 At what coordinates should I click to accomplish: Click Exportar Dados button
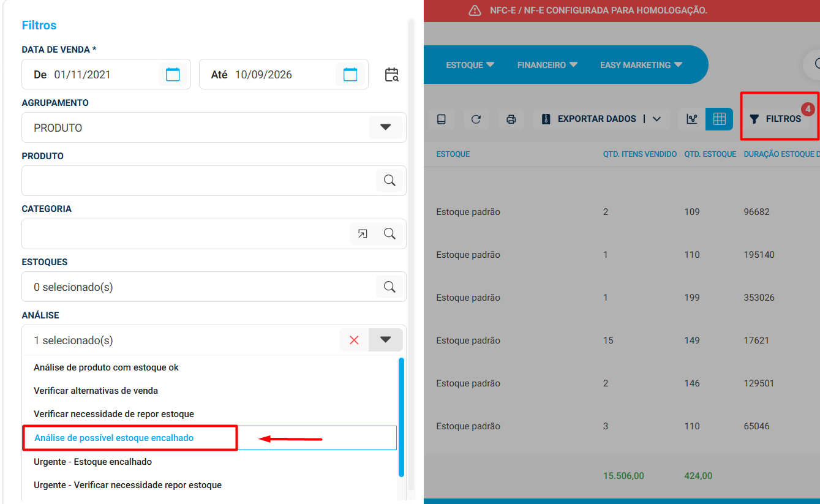tap(589, 119)
